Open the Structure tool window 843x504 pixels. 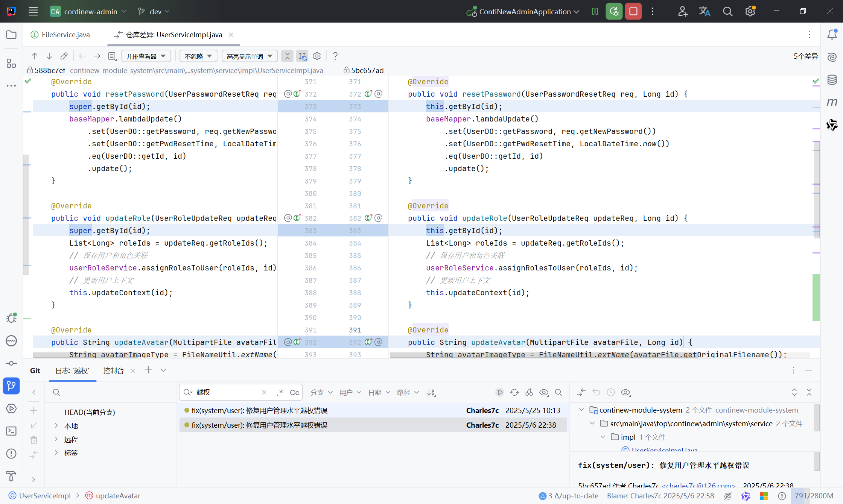click(11, 63)
